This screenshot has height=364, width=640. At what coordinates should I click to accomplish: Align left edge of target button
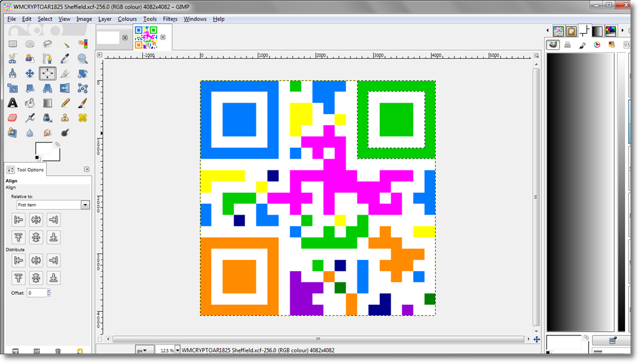[18, 220]
